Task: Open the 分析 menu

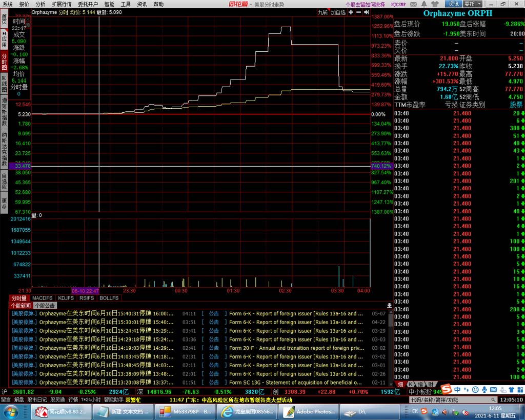Action: [x=40, y=4]
